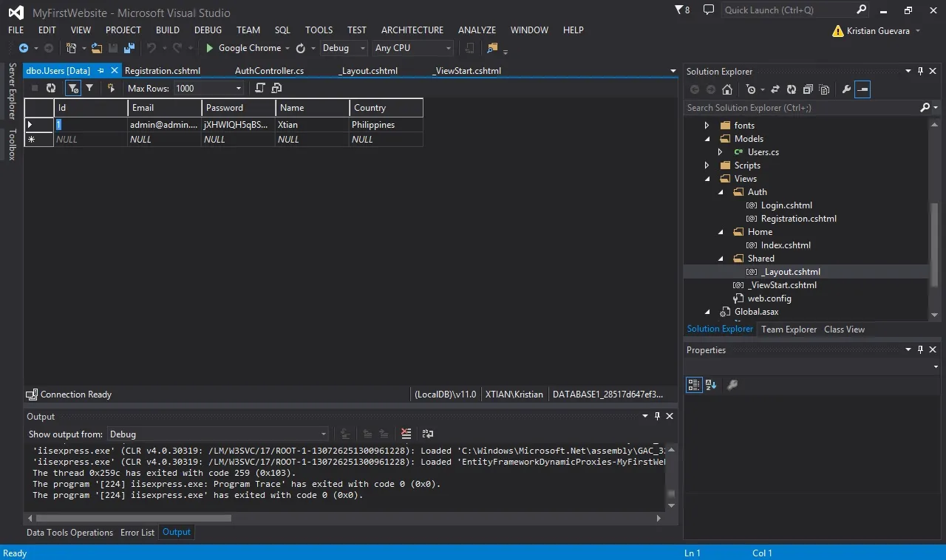The height and width of the screenshot is (560, 946).
Task: Toggle Preview Selected Items button
Action: click(863, 89)
